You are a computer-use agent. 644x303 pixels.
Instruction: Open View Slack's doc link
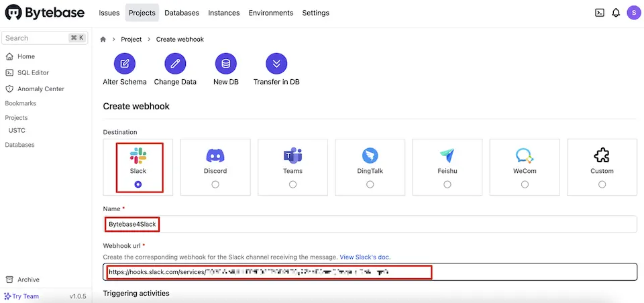365,257
